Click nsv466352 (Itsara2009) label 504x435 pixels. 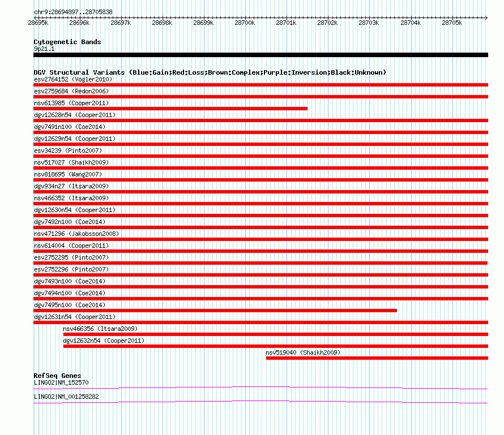click(71, 198)
